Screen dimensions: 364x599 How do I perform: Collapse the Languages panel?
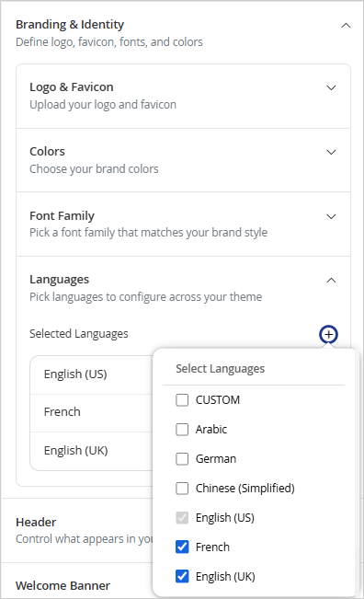coord(331,281)
